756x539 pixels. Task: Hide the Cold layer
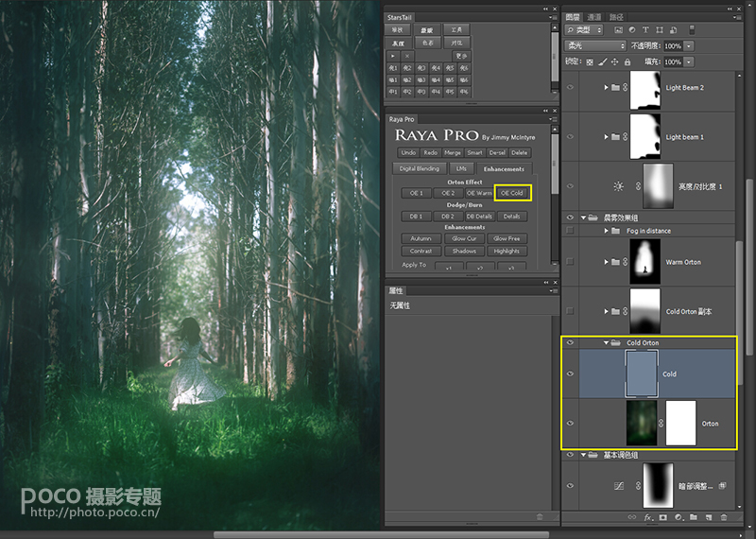(x=571, y=374)
